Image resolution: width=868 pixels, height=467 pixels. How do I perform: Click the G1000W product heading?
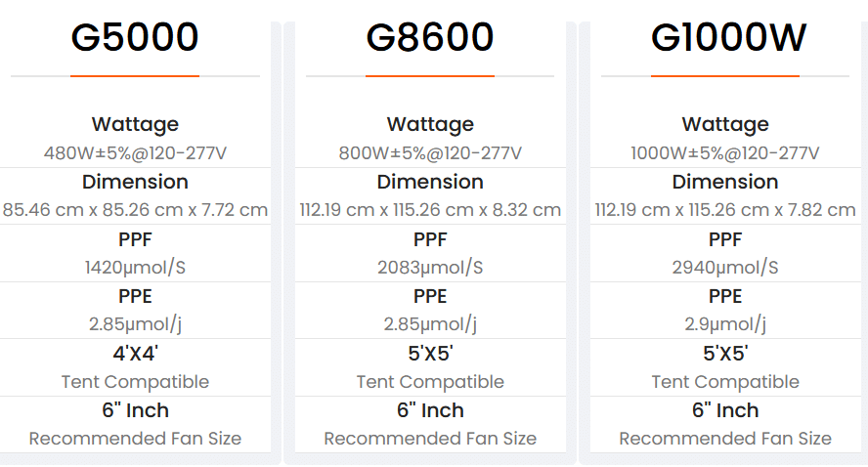click(x=728, y=37)
